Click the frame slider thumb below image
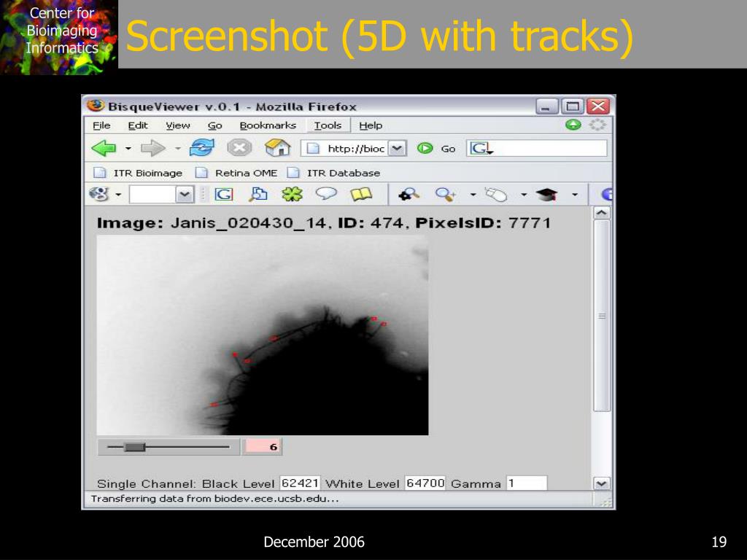The image size is (747, 560). (135, 447)
